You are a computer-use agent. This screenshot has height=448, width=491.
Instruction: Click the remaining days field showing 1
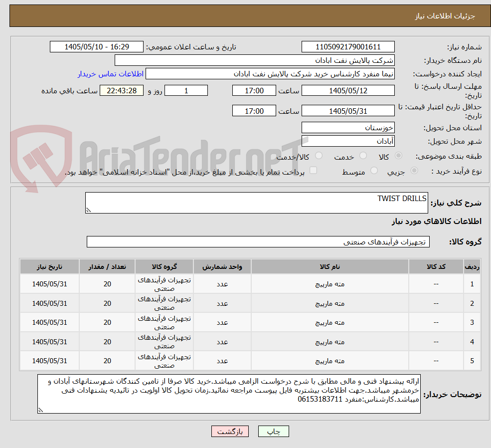[186, 90]
